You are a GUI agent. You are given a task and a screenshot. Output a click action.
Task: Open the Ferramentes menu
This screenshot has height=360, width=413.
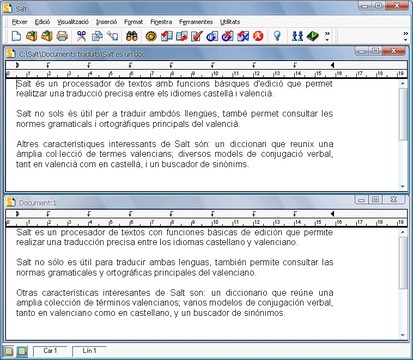click(x=196, y=22)
